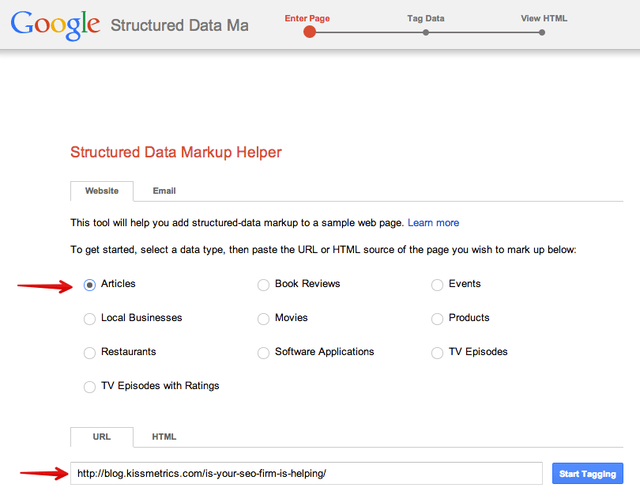Select Local Businesses data type
640x503 pixels.
coord(90,319)
